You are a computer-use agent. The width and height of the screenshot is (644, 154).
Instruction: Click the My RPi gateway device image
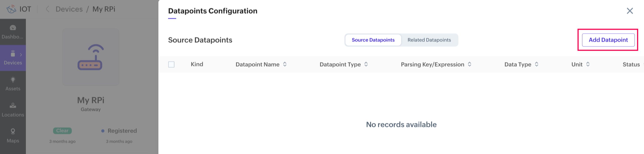tap(90, 57)
